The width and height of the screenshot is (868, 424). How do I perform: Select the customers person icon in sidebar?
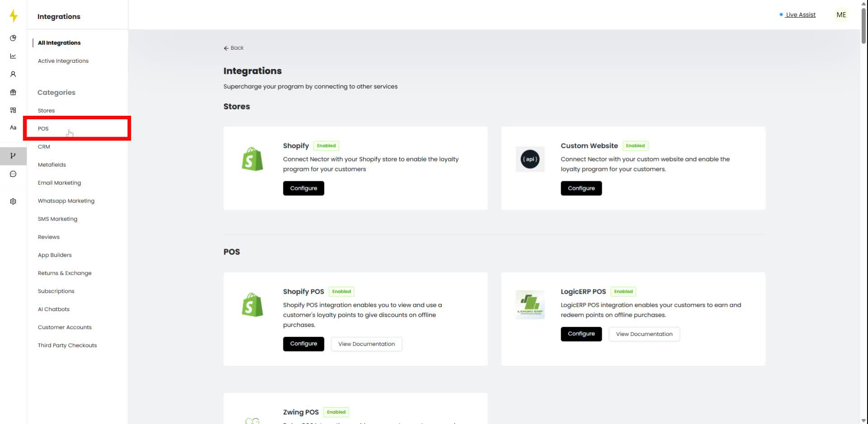tap(13, 74)
